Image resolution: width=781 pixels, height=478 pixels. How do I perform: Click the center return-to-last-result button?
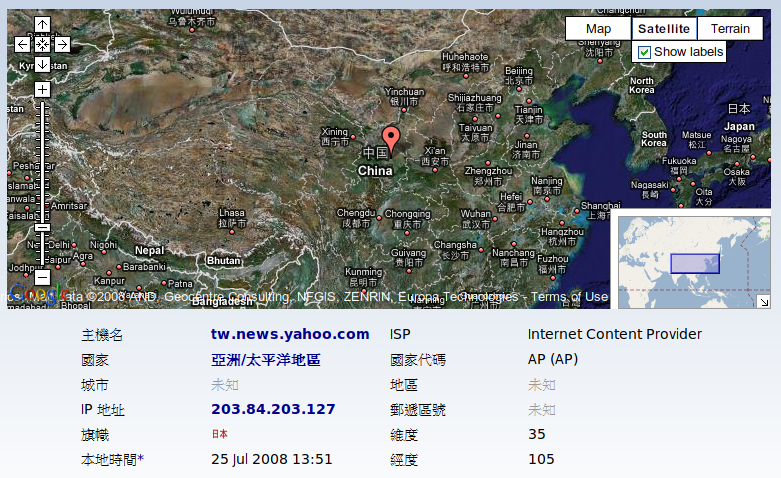click(x=42, y=44)
